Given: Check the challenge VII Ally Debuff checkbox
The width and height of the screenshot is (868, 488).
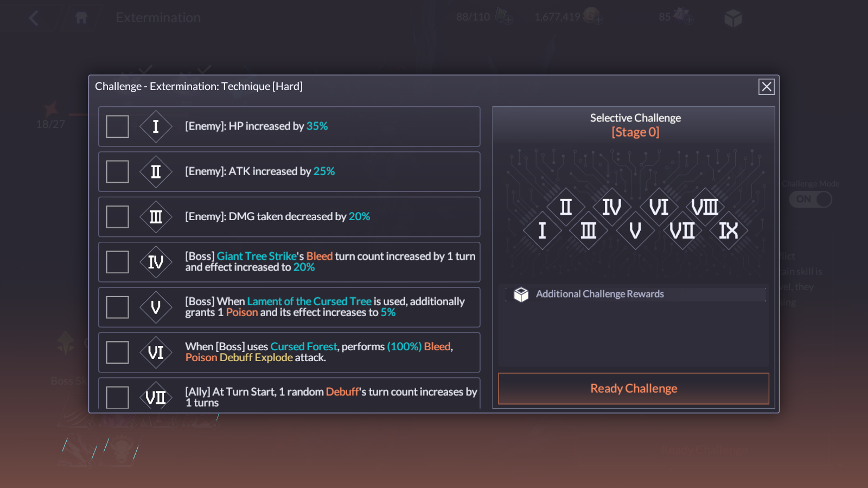Looking at the screenshot, I should tap(117, 397).
